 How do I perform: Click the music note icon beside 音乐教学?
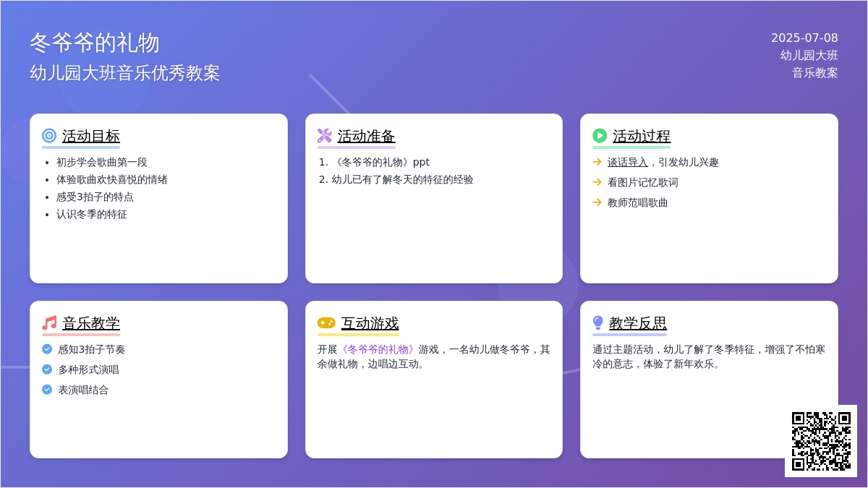coord(49,322)
